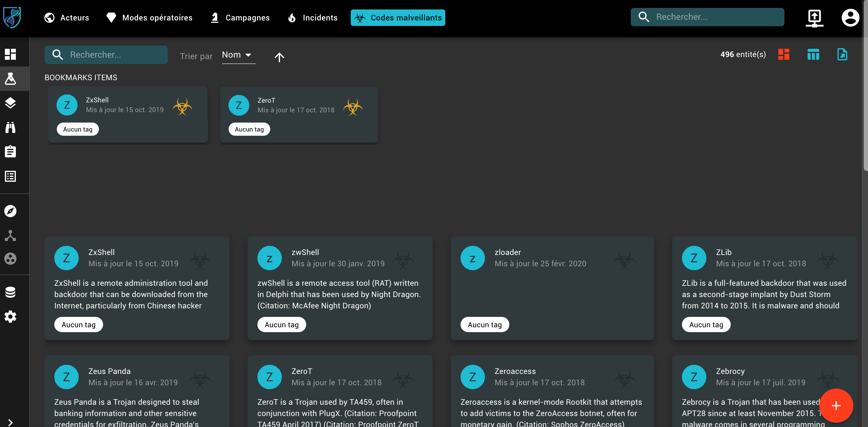Unbookmark ZxShell via its yellow biohazard icon

(x=182, y=106)
